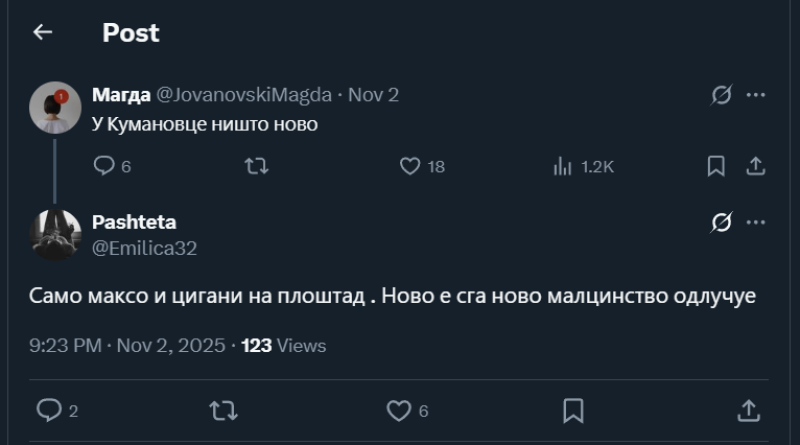View analytics of Магда's post (1.2K)
This screenshot has height=445, width=800.
(x=563, y=166)
